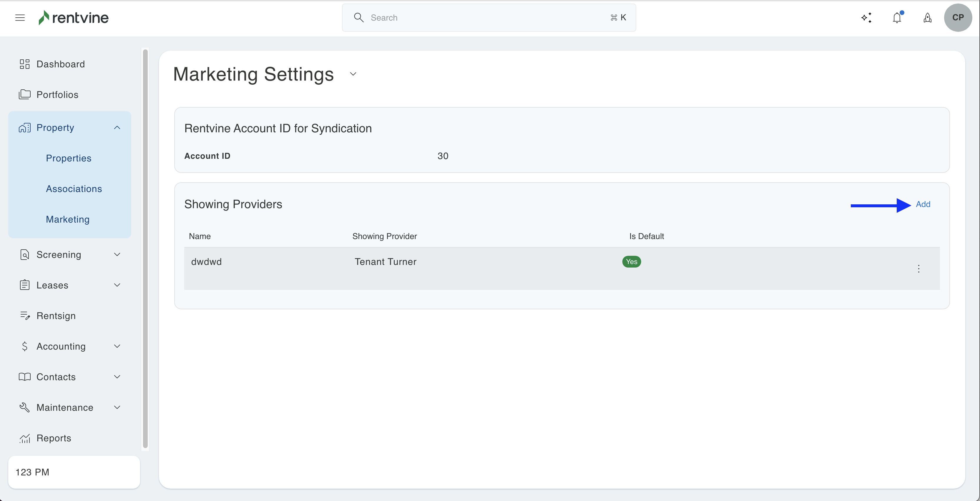
Task: Open dwdwd row three-dot options
Action: (x=918, y=268)
